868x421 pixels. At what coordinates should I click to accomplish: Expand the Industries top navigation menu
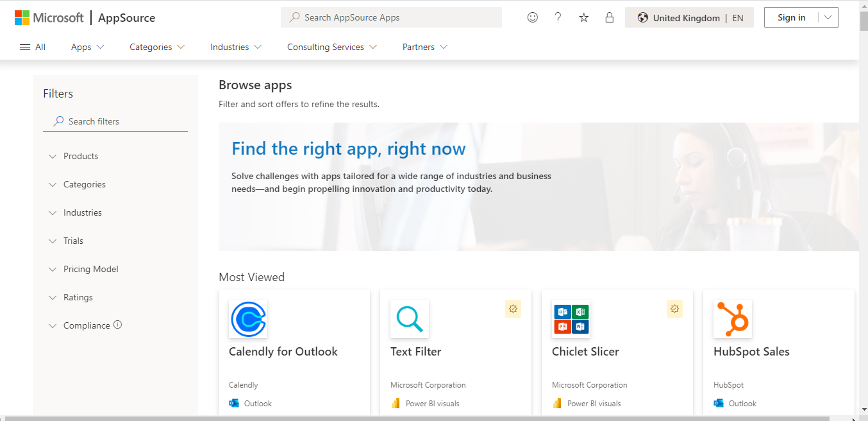236,47
